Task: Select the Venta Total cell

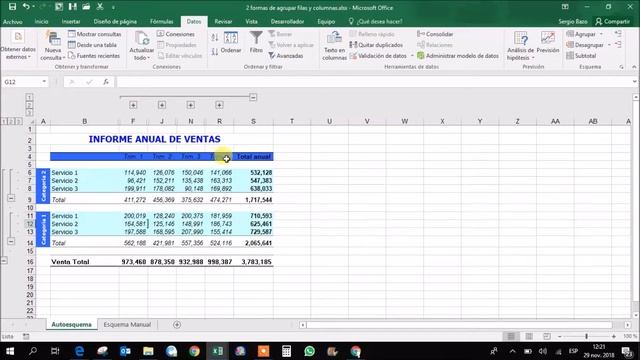Action: tap(84, 262)
